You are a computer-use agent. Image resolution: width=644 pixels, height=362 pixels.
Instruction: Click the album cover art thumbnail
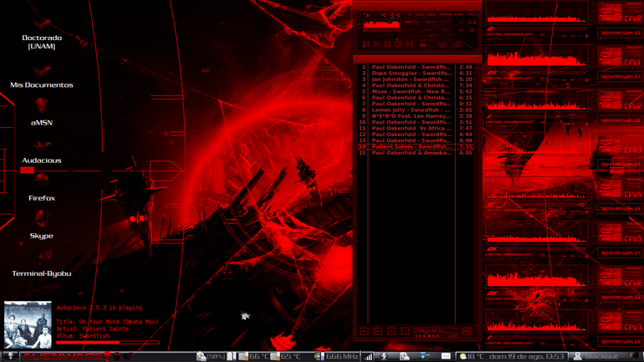(28, 324)
